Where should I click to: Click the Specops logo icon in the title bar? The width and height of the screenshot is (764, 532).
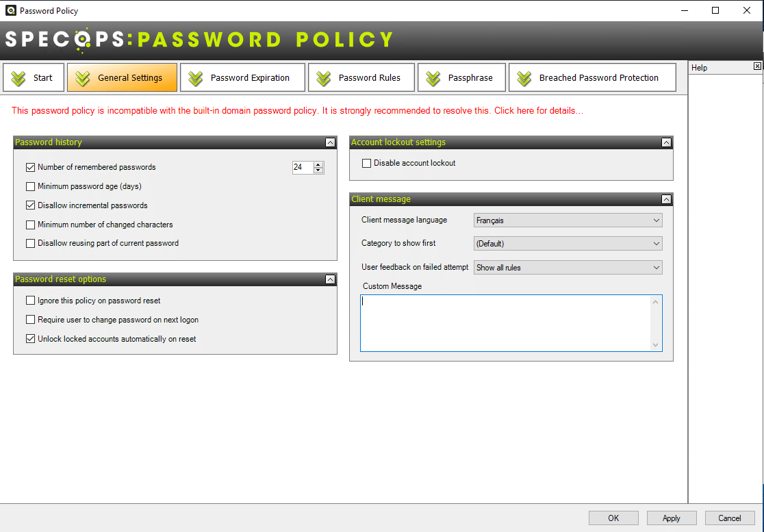click(x=10, y=10)
